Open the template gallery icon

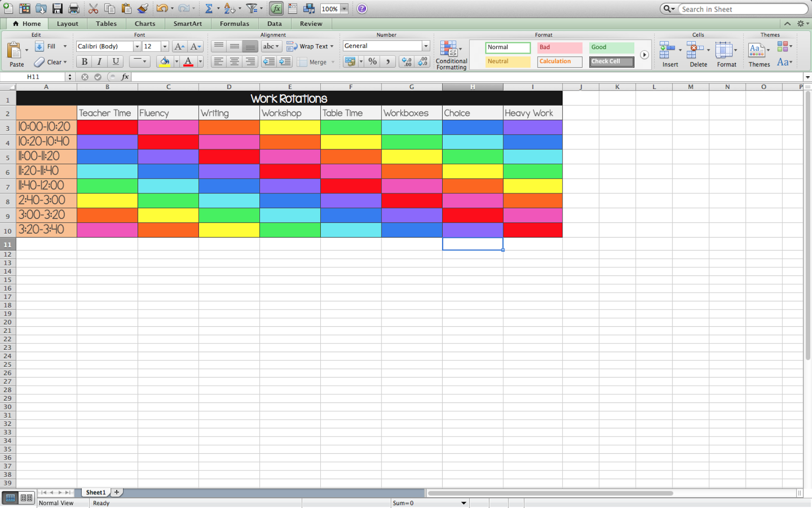24,9
